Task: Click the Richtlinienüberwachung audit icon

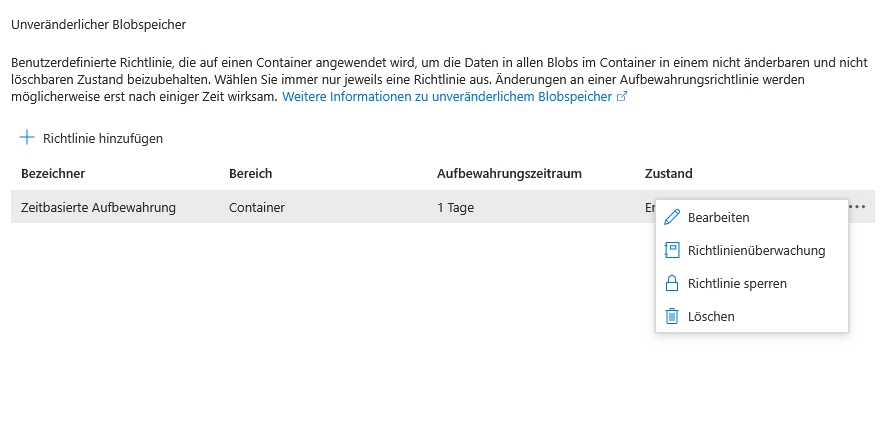Action: pyautogui.click(x=672, y=250)
